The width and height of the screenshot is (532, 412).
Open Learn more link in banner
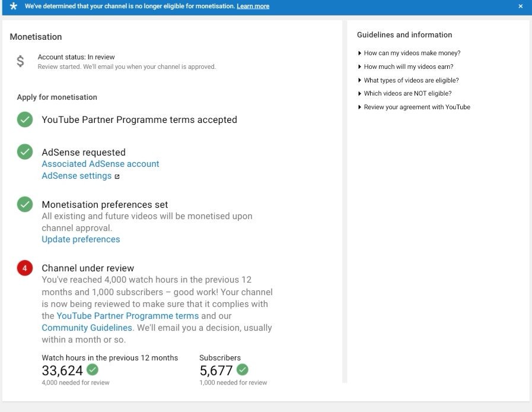pyautogui.click(x=253, y=6)
